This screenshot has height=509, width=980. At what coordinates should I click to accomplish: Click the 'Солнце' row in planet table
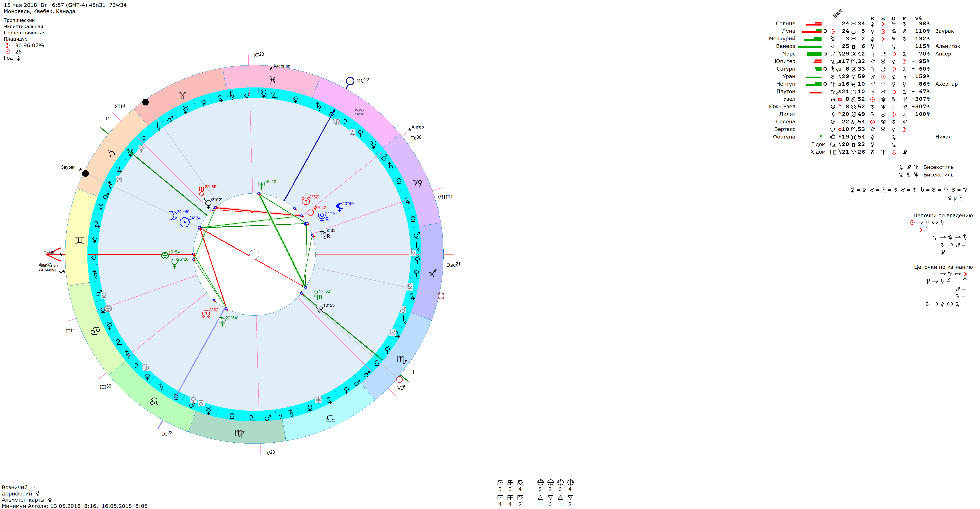click(853, 24)
